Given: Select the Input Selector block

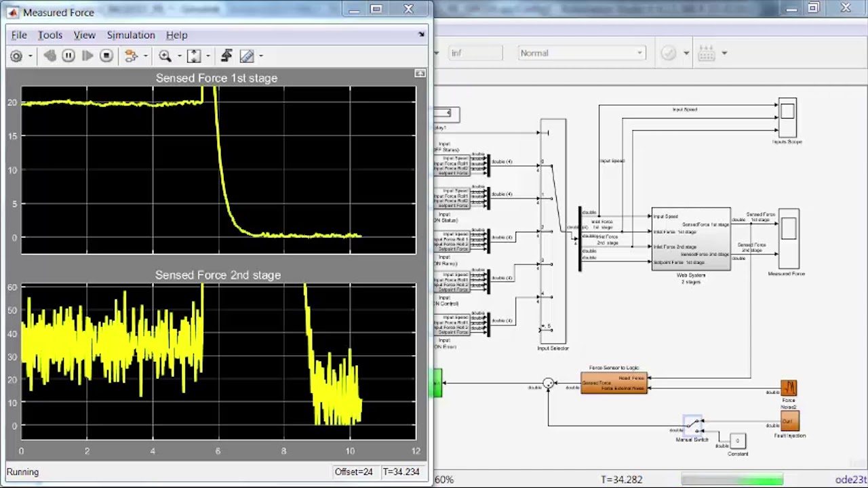Looking at the screenshot, I should 553,231.
